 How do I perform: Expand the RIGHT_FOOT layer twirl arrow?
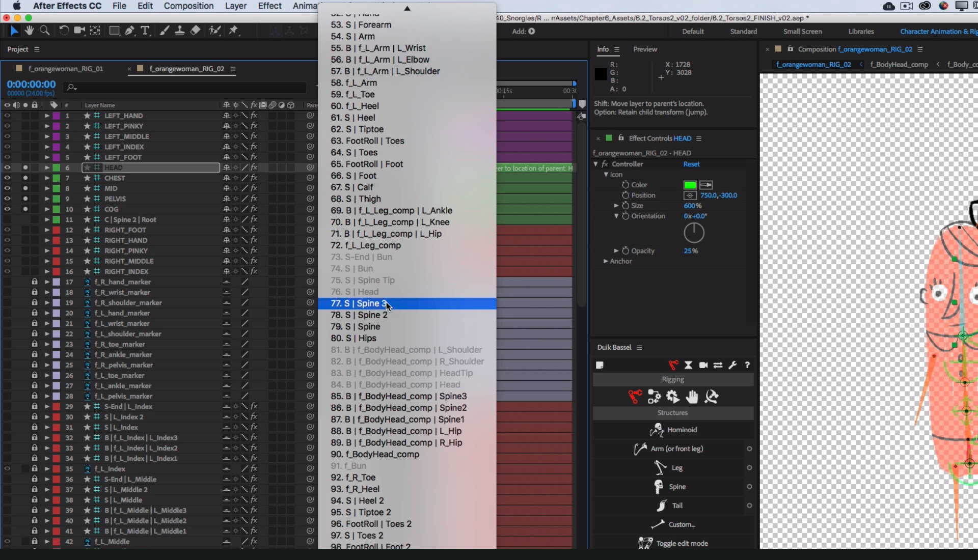(47, 230)
